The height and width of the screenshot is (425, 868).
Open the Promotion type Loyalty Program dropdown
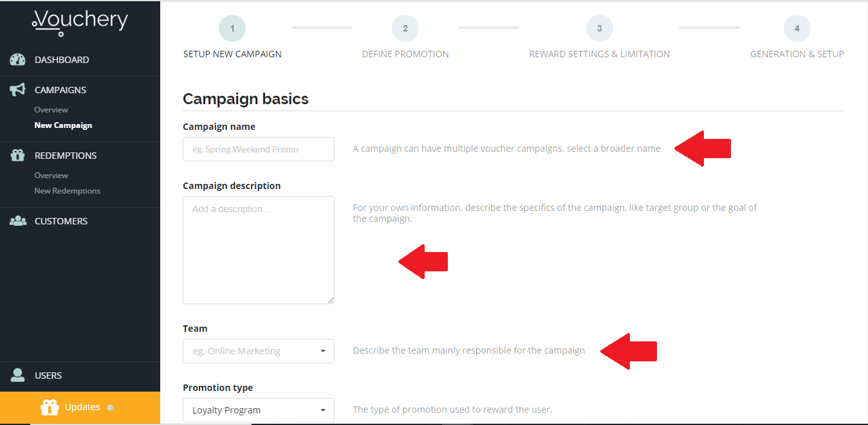coord(259,410)
